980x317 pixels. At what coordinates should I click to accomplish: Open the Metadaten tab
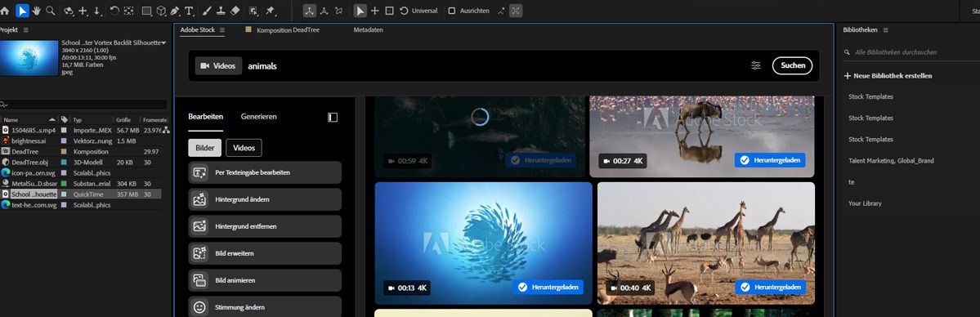point(368,30)
